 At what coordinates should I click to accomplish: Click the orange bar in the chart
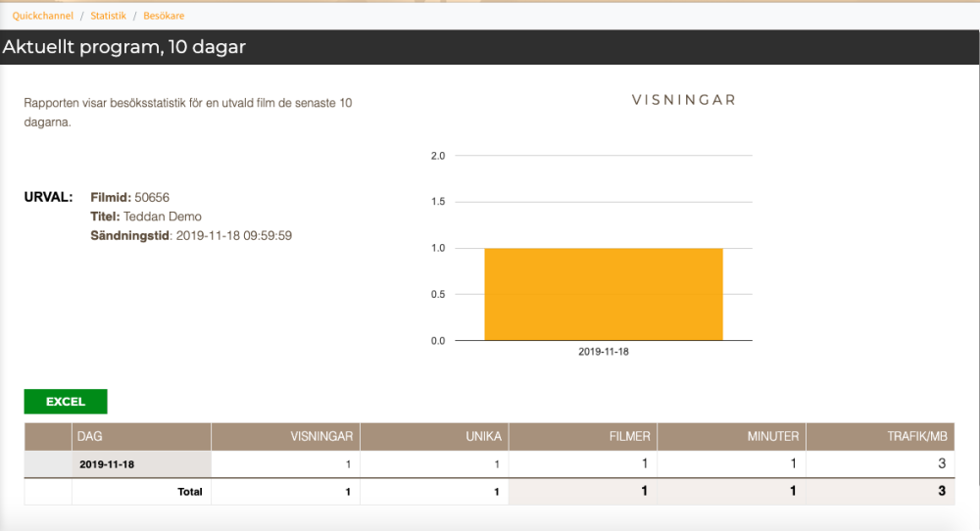pos(604,294)
